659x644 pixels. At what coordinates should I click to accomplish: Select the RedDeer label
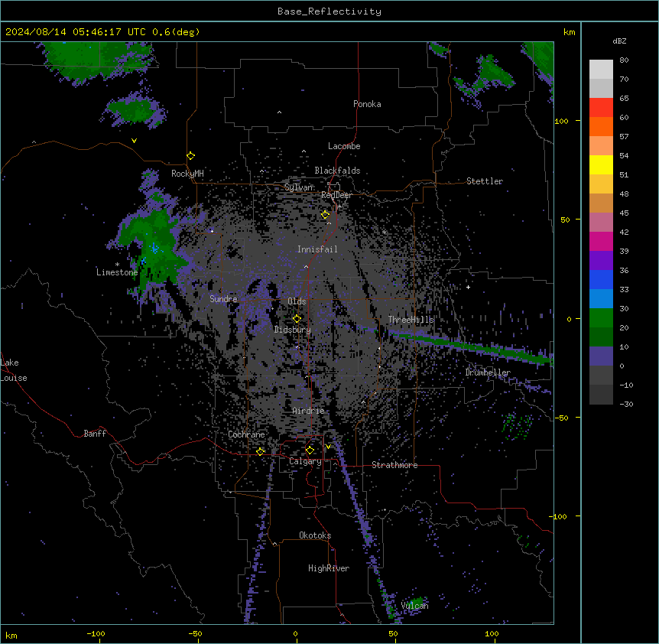[336, 195]
